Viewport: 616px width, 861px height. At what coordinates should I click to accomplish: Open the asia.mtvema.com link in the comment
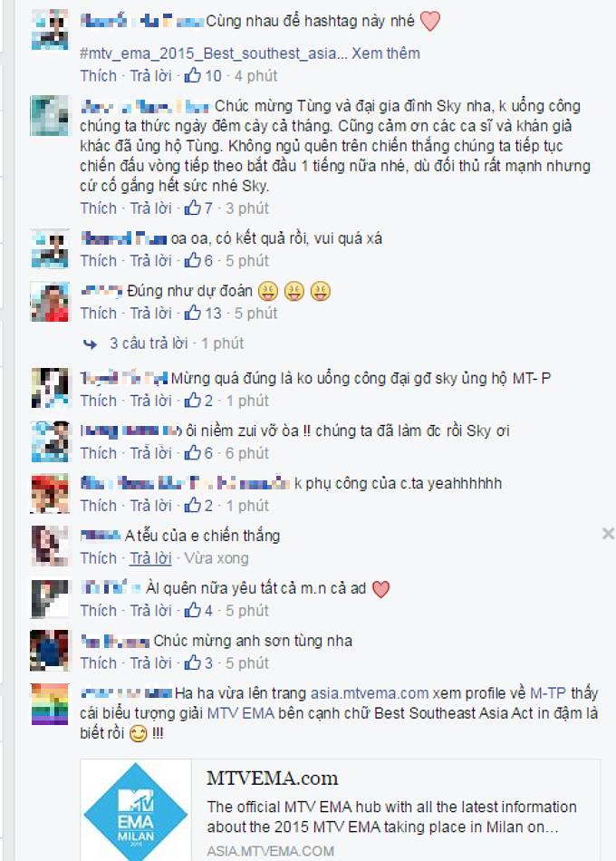point(370,693)
